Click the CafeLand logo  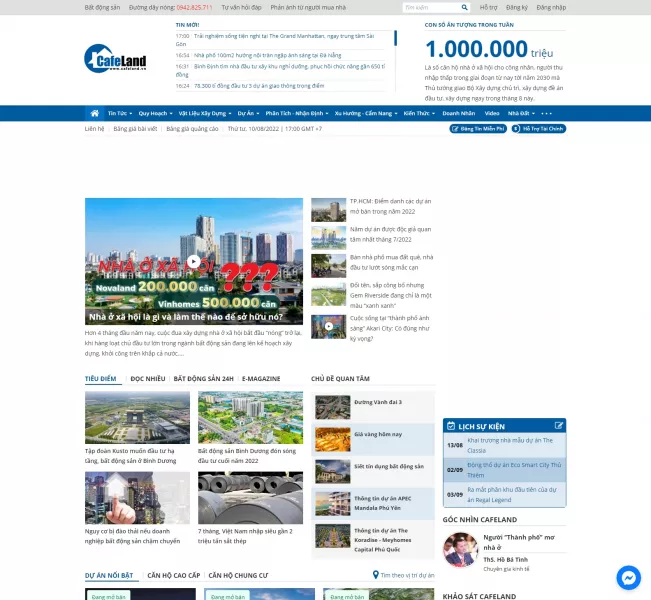click(x=115, y=59)
